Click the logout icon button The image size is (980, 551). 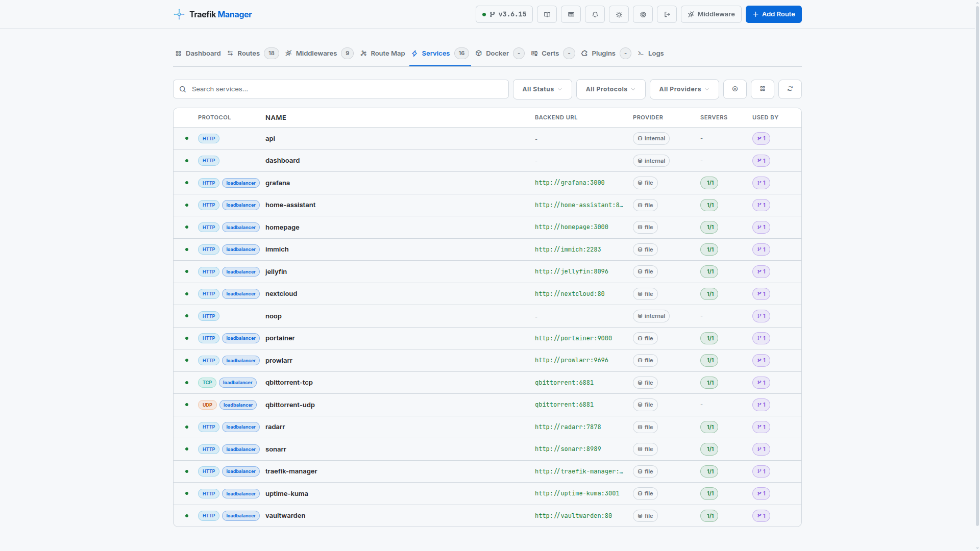tap(667, 14)
